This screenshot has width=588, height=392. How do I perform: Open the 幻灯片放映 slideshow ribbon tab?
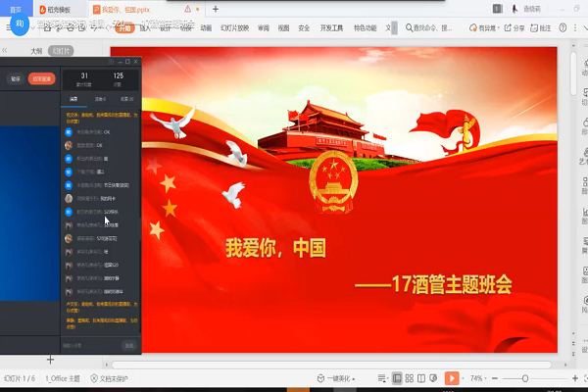pos(233,29)
